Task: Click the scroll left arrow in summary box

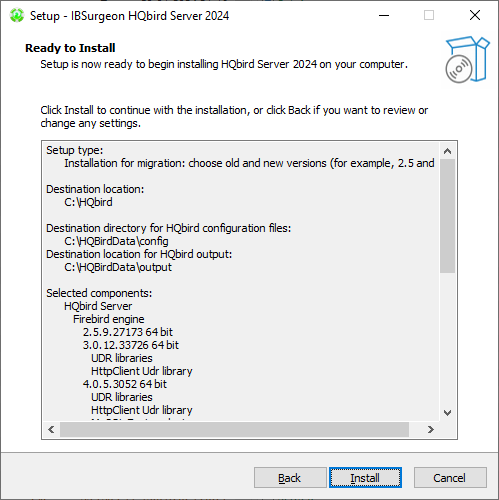Action: coord(51,429)
